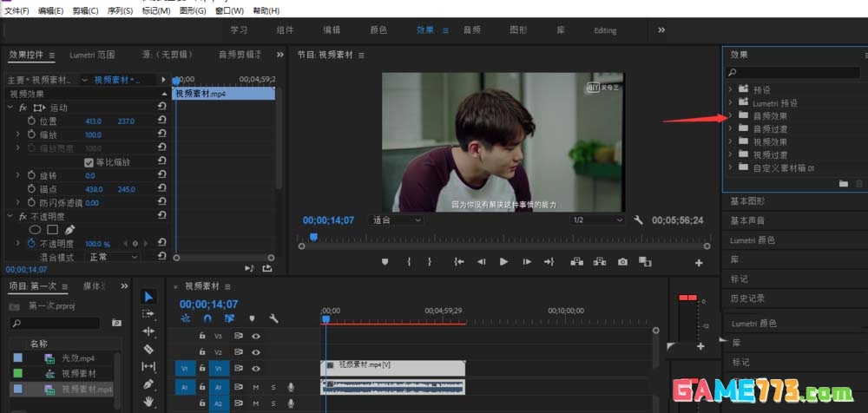
Task: Step back one frame
Action: pos(482,262)
